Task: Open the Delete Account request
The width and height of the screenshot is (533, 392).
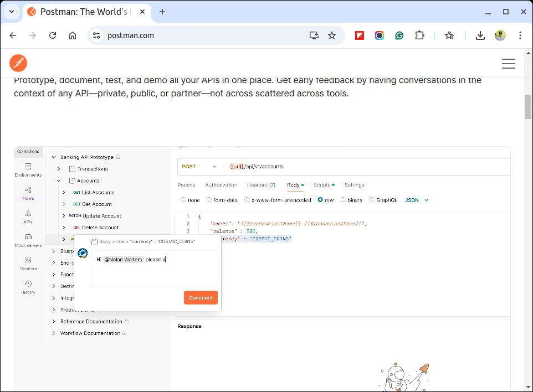Action: tap(96, 228)
